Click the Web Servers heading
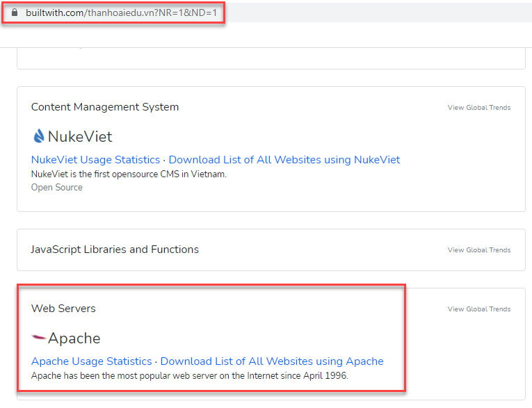The height and width of the screenshot is (408, 532). pos(63,309)
